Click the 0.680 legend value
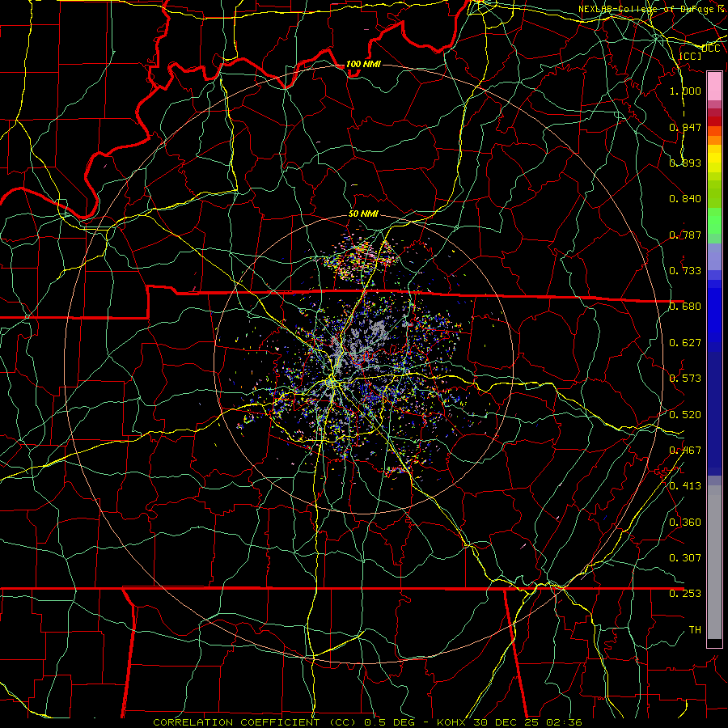This screenshot has height=728, width=728. [x=685, y=307]
